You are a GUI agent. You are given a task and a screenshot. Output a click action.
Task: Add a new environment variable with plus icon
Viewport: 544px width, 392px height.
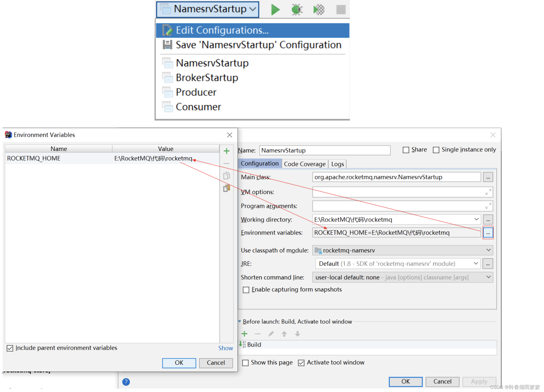click(227, 151)
